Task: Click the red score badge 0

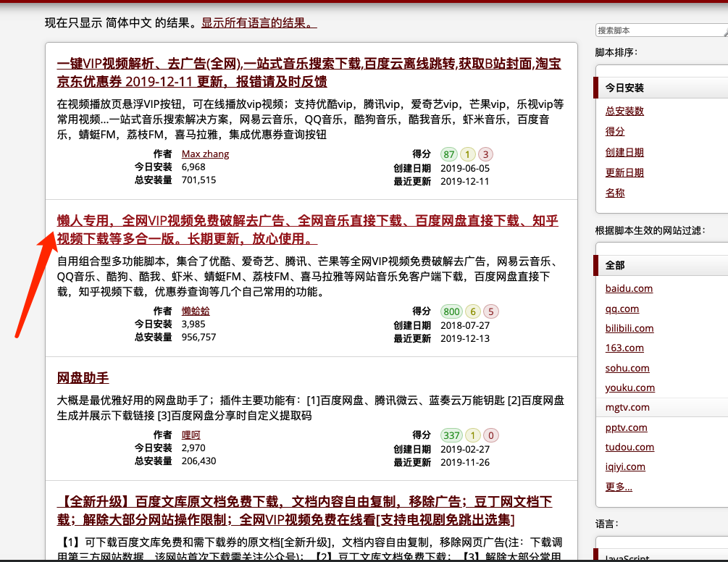Action: (x=490, y=436)
